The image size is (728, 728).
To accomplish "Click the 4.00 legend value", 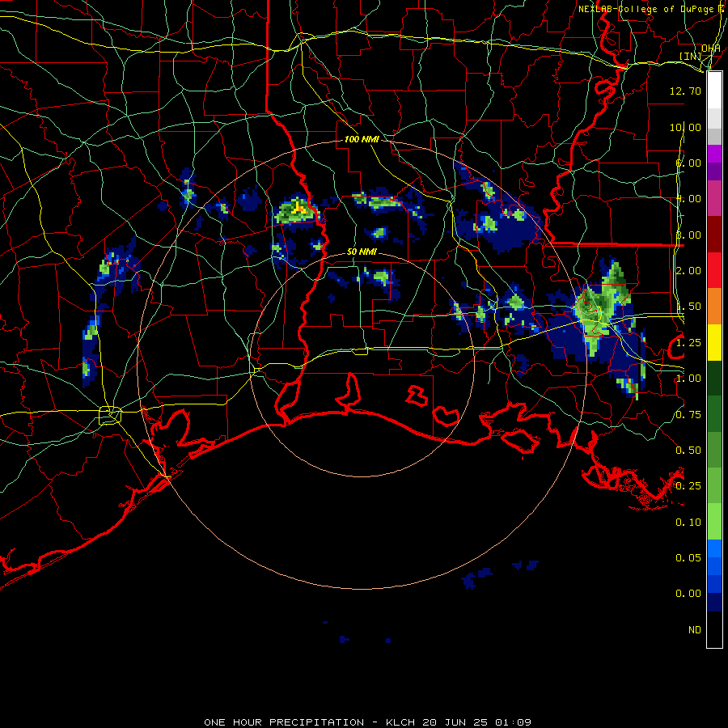I will 688,199.
